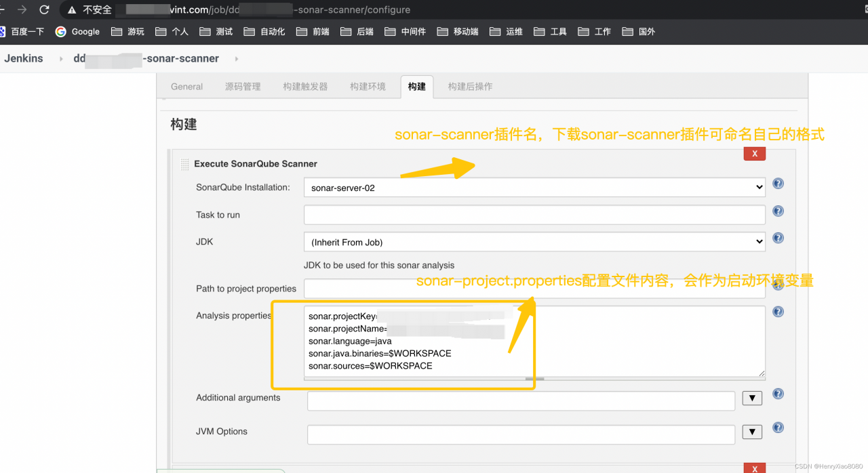Open the 后端 bookmark folder

tap(357, 31)
